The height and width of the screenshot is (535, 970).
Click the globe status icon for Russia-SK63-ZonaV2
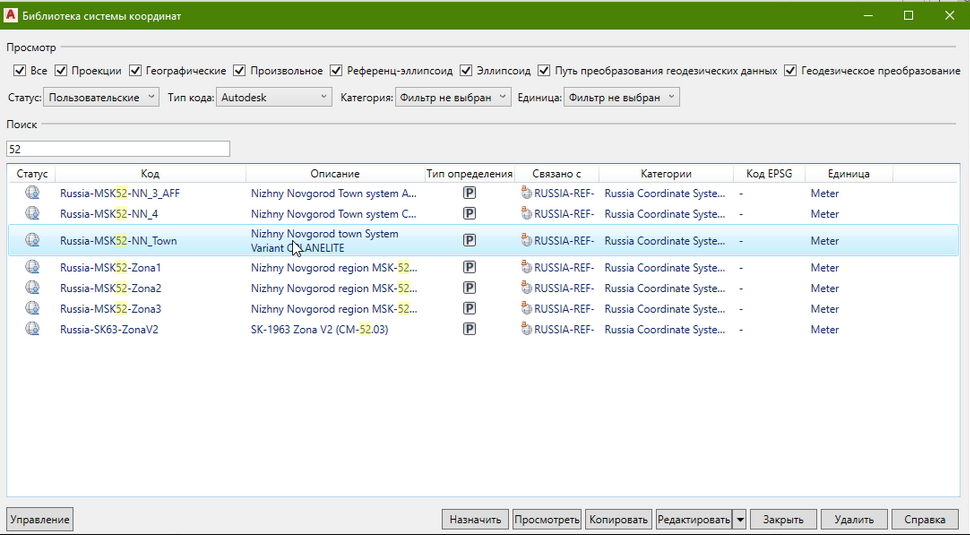[32, 329]
